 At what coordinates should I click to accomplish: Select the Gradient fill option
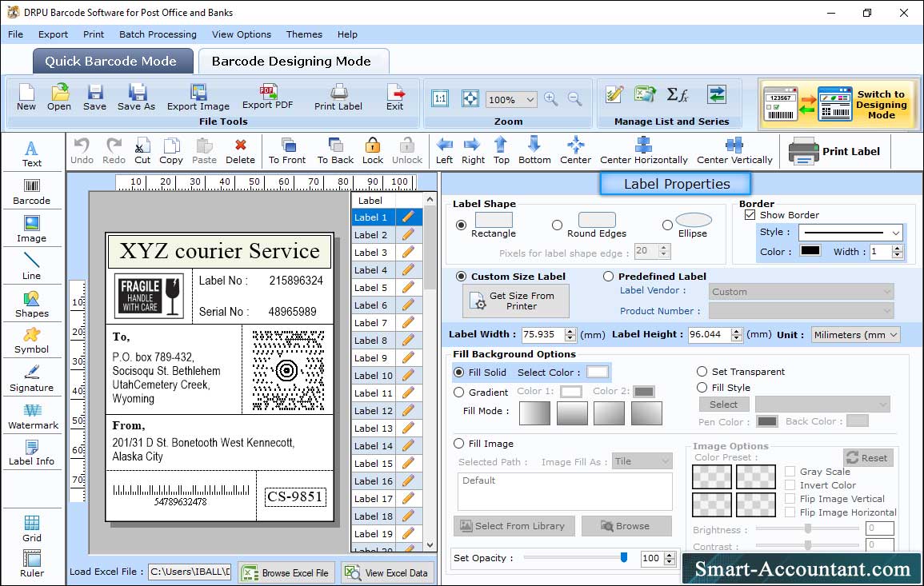pos(459,393)
